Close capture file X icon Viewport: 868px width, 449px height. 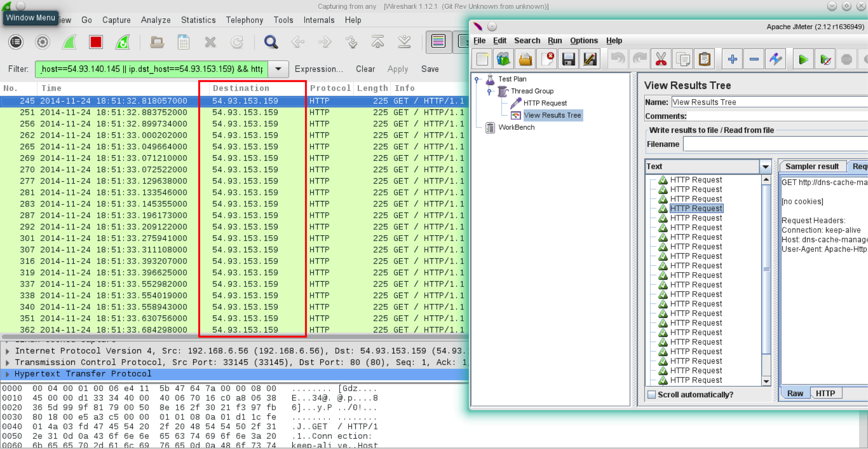[210, 42]
